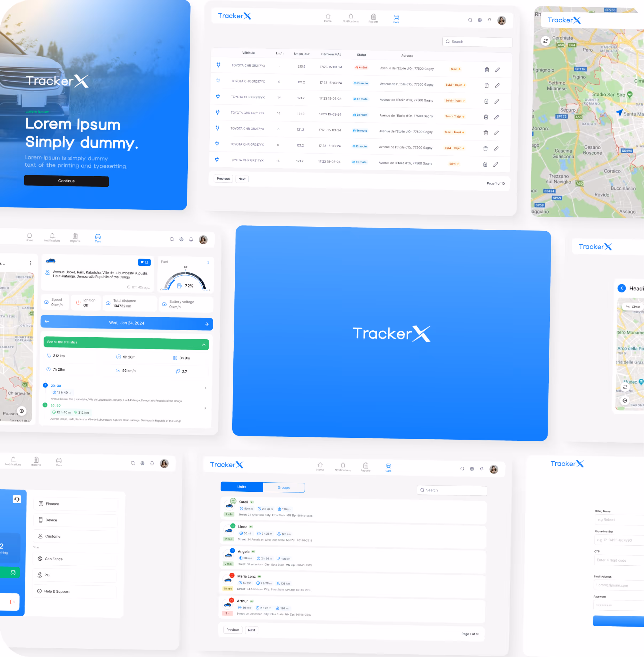Switch to the Groups toggle tab
This screenshot has width=644, height=657.
click(284, 487)
